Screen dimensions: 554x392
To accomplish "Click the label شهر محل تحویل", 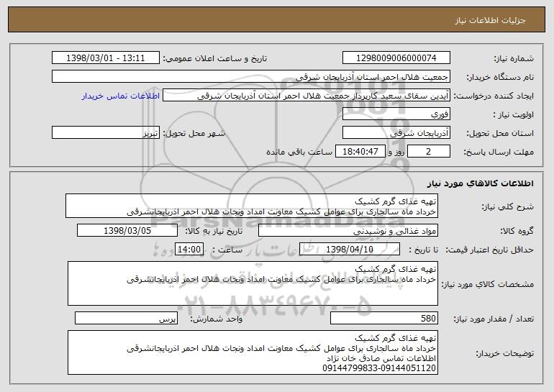I will point(194,133).
